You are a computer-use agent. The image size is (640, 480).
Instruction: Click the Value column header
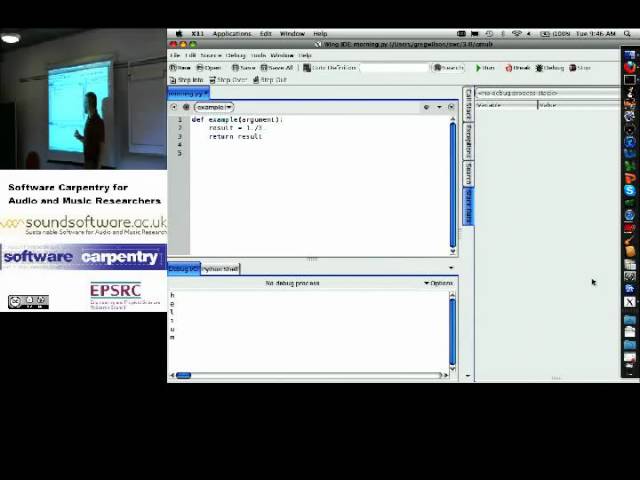point(579,105)
